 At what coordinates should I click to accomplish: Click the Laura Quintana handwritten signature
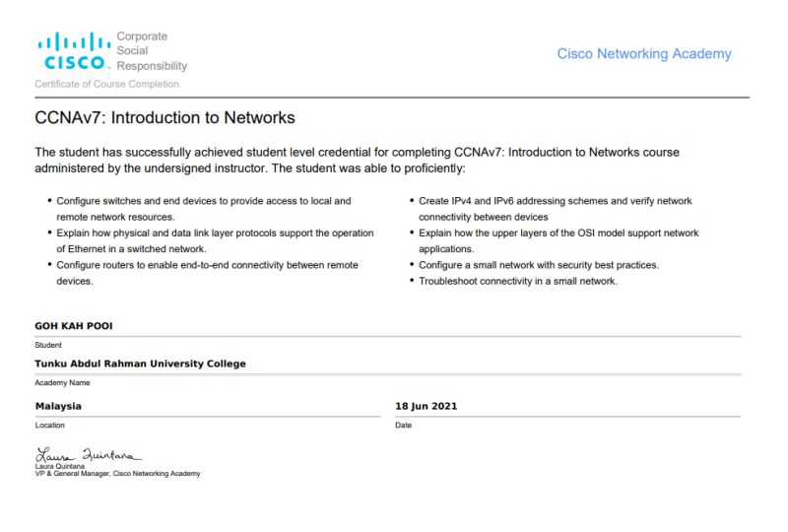pos(89,455)
